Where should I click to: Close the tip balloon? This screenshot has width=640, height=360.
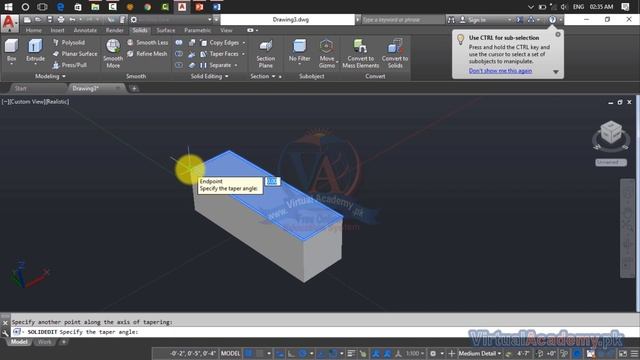tap(558, 35)
